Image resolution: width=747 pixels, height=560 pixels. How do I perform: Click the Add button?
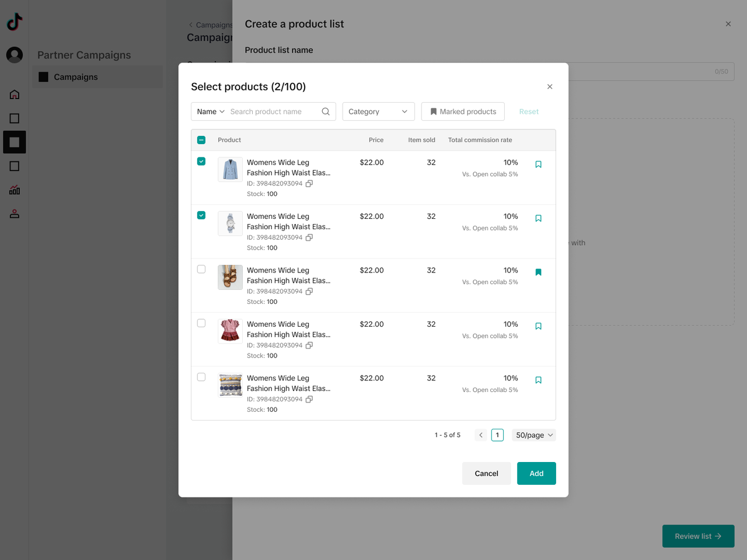[536, 473]
